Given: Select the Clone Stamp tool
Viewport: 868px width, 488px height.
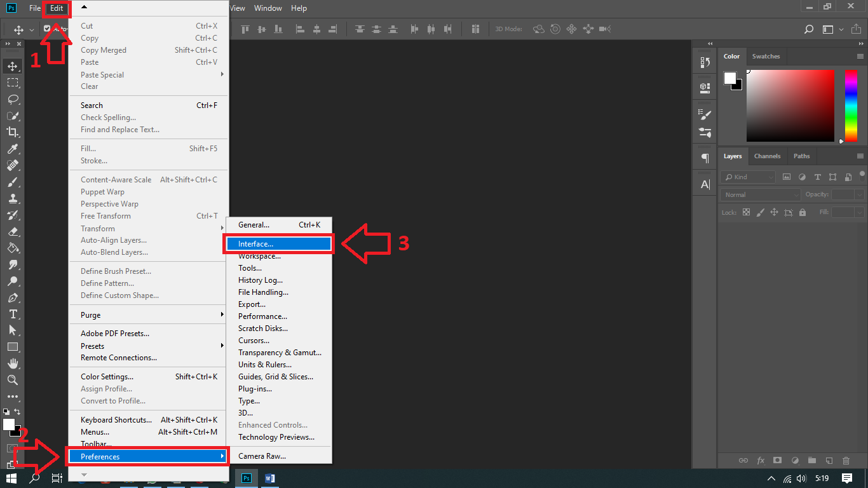Looking at the screenshot, I should pyautogui.click(x=13, y=198).
